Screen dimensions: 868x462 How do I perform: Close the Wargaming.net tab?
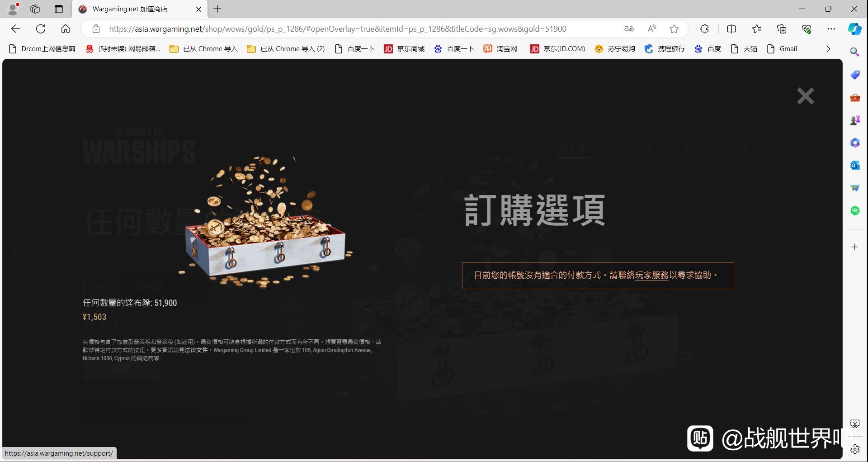[198, 9]
